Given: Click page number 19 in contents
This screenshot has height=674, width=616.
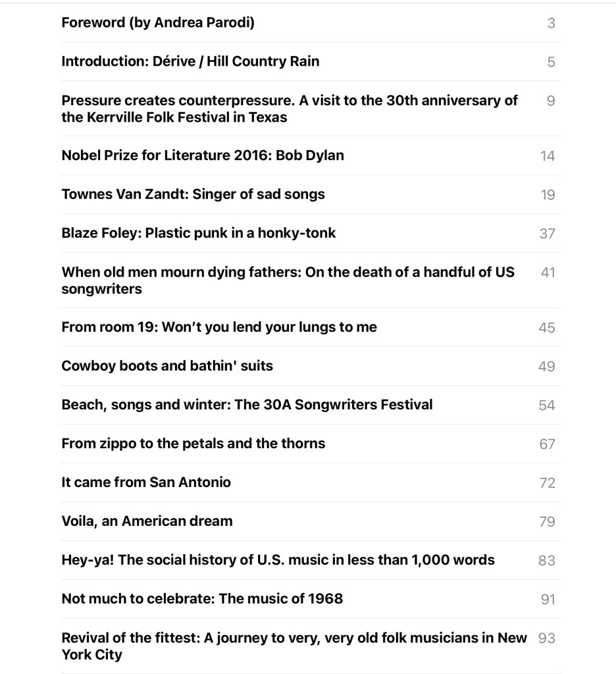Looking at the screenshot, I should coord(547,195).
